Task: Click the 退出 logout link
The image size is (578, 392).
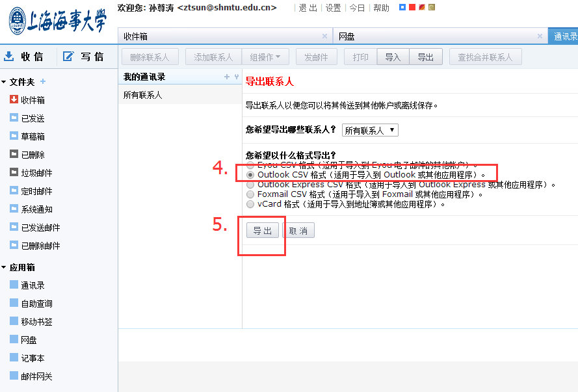Action: pyautogui.click(x=308, y=8)
